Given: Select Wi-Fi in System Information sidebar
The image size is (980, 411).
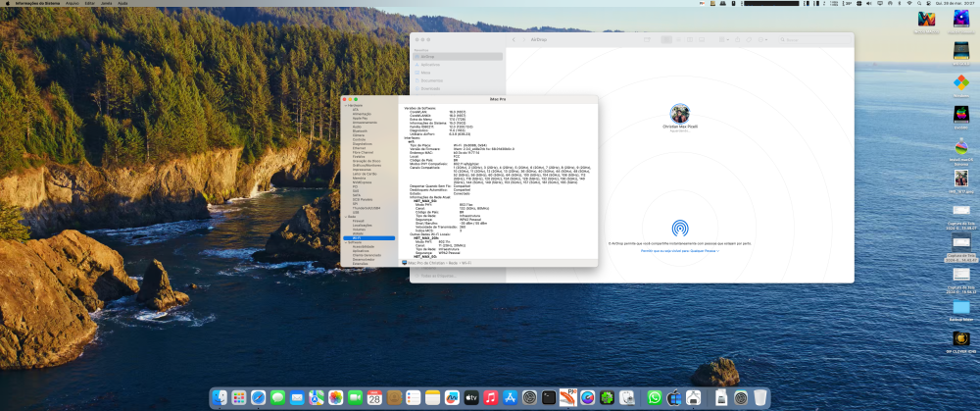Looking at the screenshot, I should [368, 237].
